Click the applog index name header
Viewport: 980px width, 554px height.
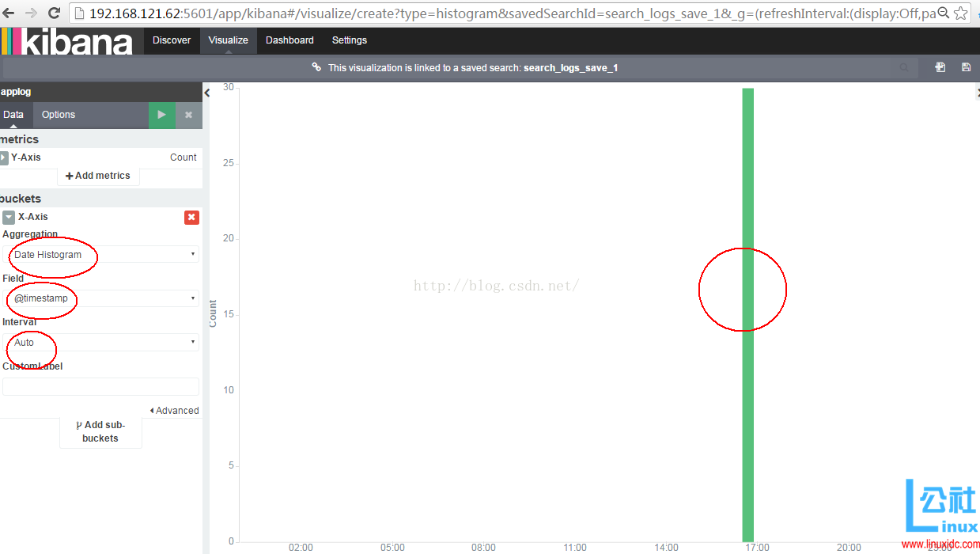tap(16, 92)
